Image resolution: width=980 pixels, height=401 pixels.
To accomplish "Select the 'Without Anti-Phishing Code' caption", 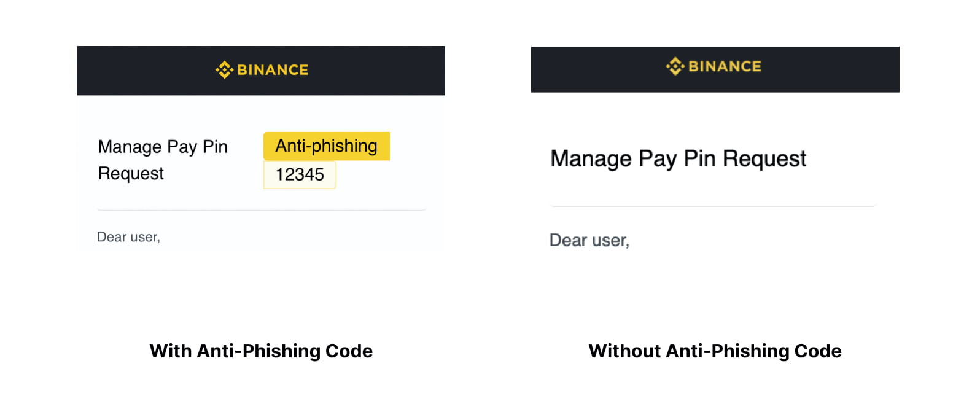I will [x=715, y=351].
